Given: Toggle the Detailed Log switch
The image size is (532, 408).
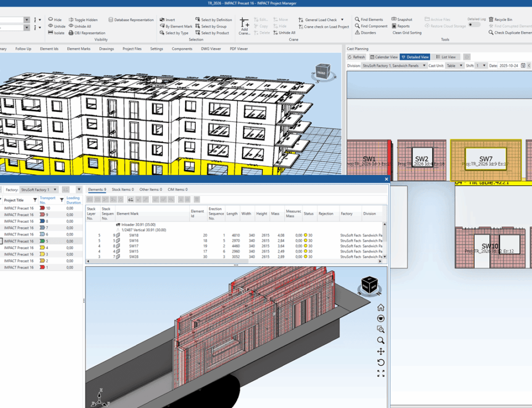Looking at the screenshot, I should click(474, 25).
